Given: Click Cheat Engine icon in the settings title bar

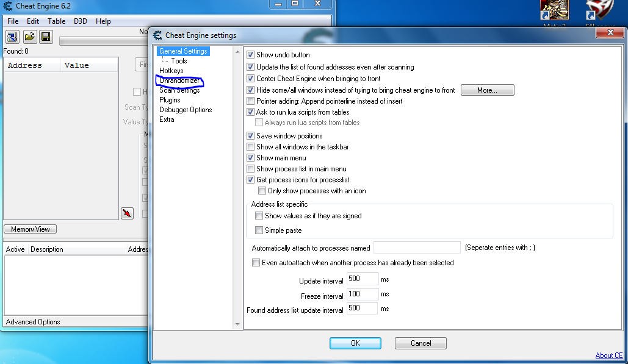Looking at the screenshot, I should [x=158, y=35].
